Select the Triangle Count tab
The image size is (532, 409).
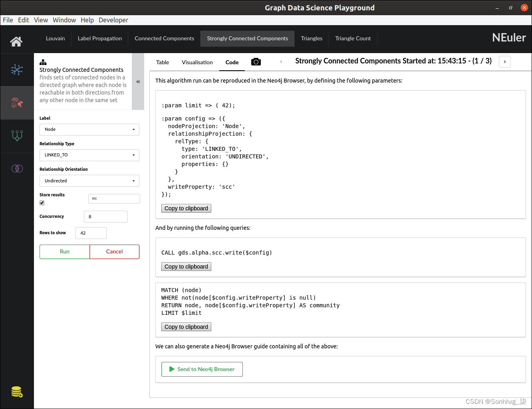point(353,39)
